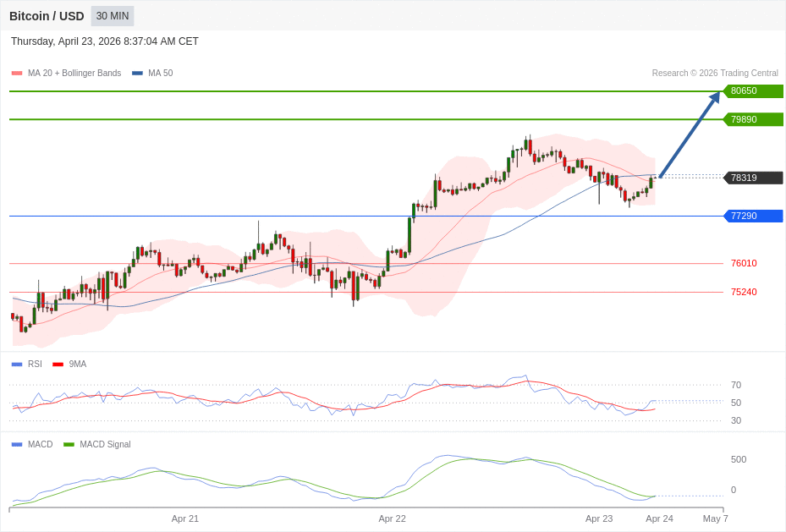
Task: Click the blue upward forecast arrow
Action: click(689, 135)
